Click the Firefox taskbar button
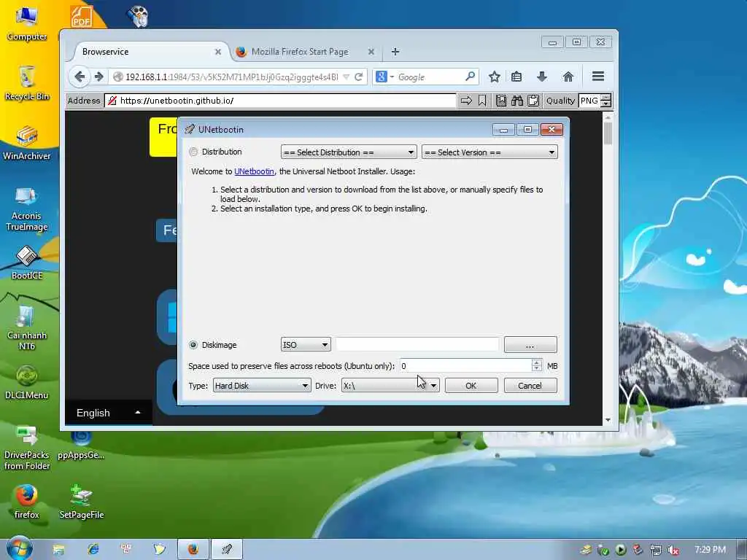Image resolution: width=747 pixels, height=560 pixels. tap(193, 549)
